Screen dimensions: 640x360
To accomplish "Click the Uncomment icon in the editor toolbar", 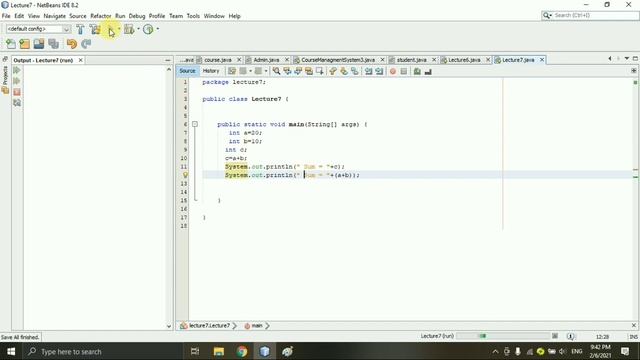I will [x=428, y=71].
